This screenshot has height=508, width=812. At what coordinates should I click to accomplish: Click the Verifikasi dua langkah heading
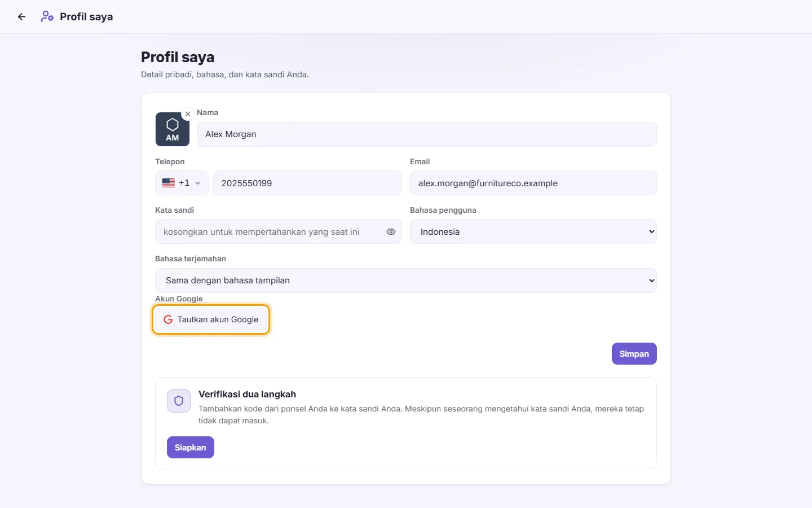point(247,395)
